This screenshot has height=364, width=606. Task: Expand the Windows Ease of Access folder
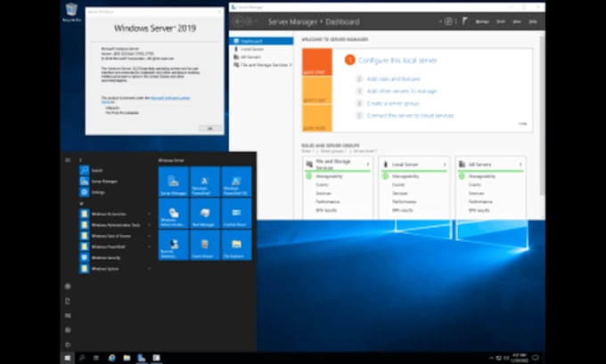click(115, 236)
